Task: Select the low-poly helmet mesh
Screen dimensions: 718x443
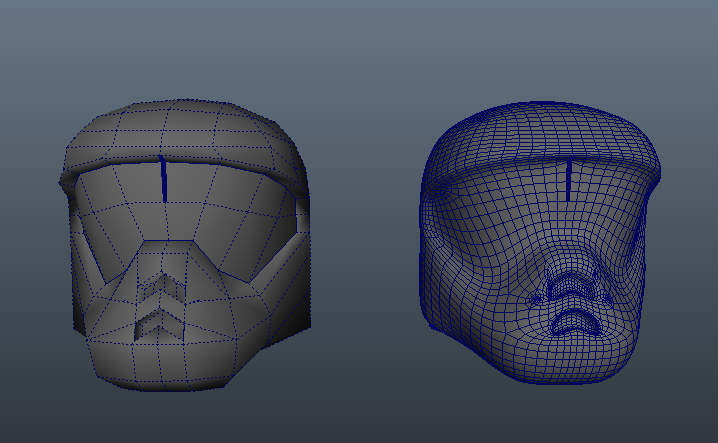Action: (x=185, y=245)
